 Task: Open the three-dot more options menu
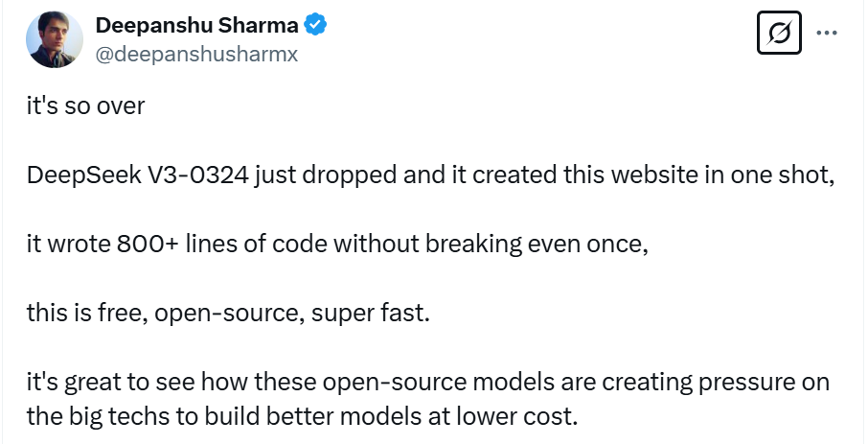(827, 32)
